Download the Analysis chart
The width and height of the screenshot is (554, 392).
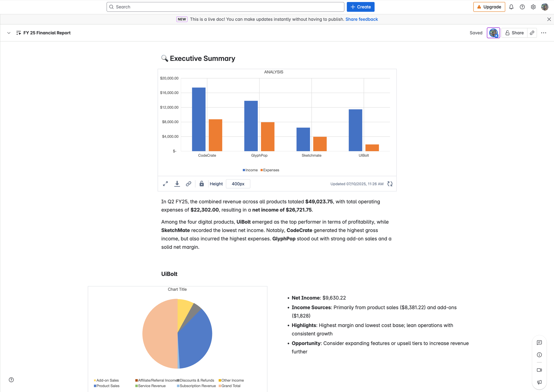click(177, 184)
